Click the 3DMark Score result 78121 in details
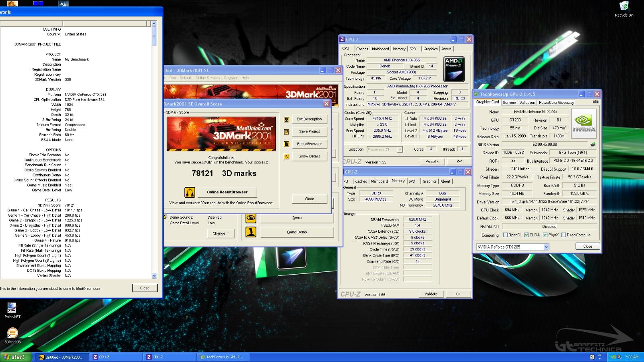This screenshot has width=644, height=362. [x=70, y=205]
